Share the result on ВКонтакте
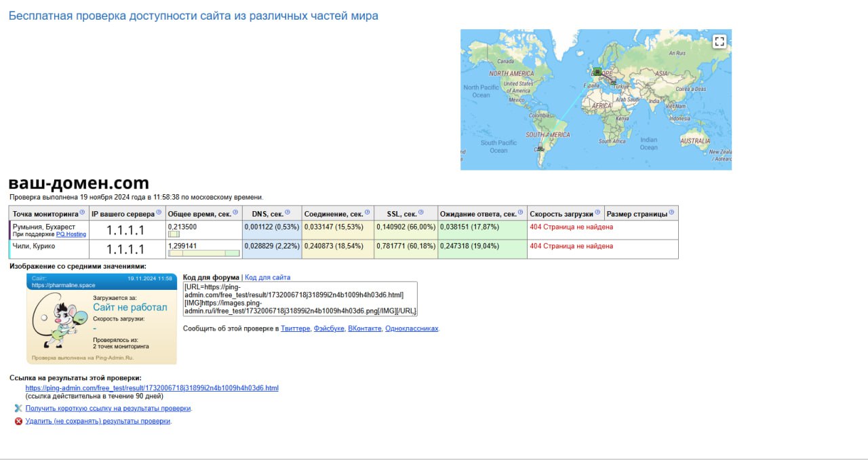Viewport: 868px width, 467px height. tap(364, 329)
